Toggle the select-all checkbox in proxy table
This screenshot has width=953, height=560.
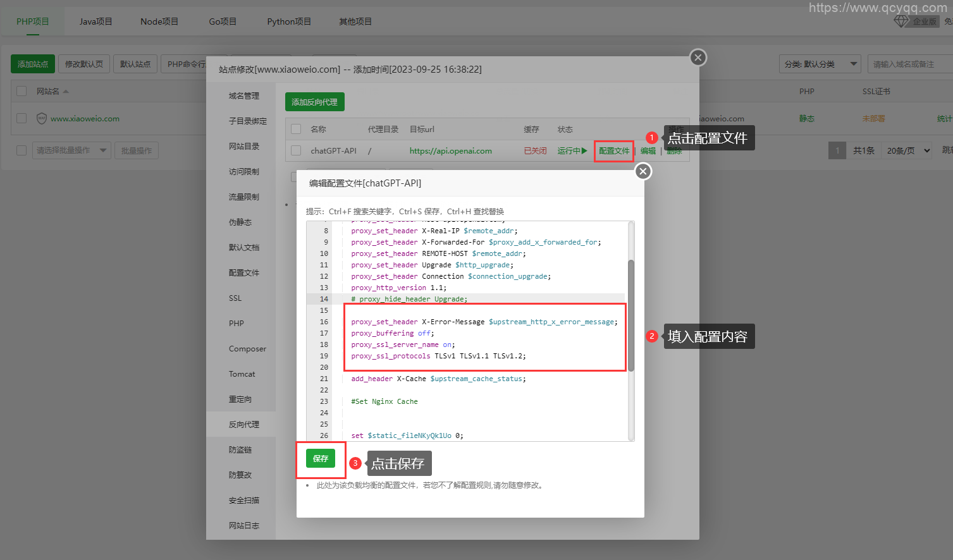(296, 129)
